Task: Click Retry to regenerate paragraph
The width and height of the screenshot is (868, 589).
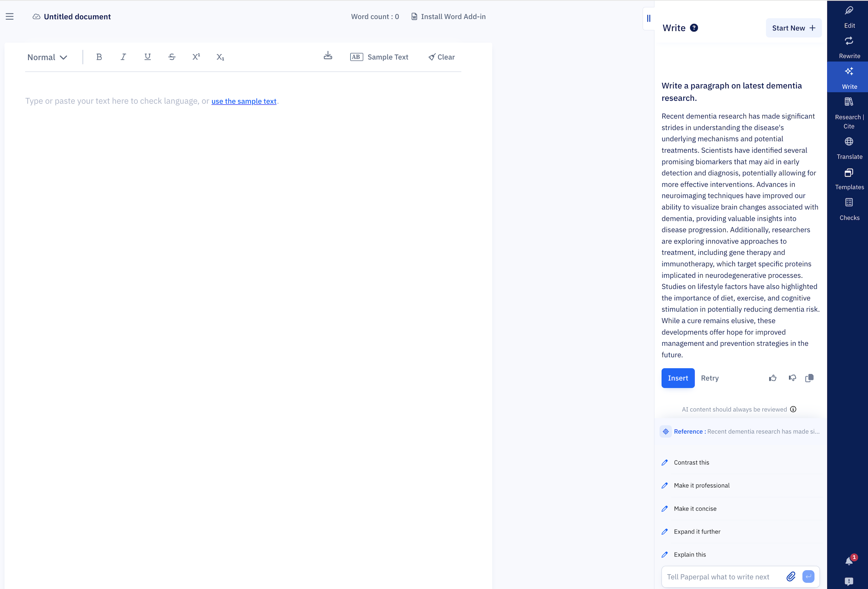Action: pyautogui.click(x=710, y=378)
